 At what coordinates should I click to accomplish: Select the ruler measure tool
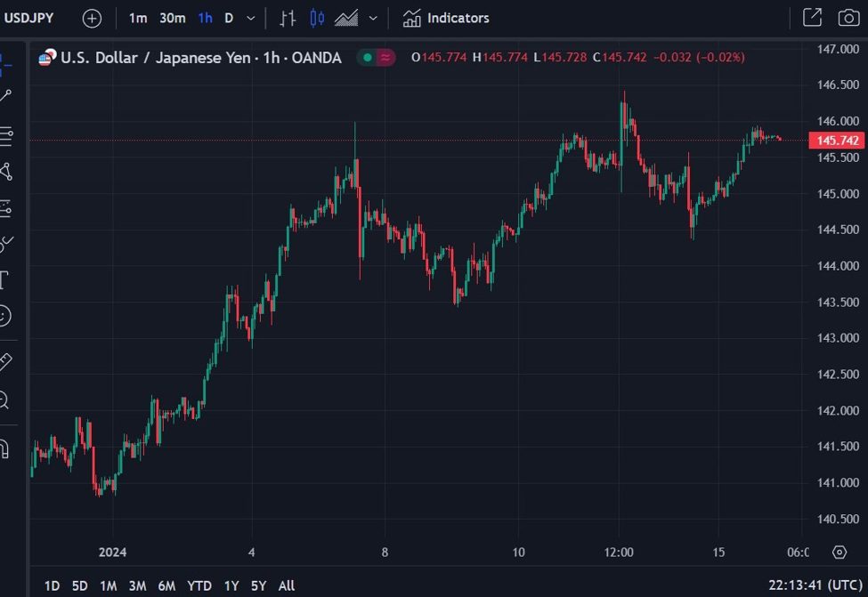coord(4,362)
